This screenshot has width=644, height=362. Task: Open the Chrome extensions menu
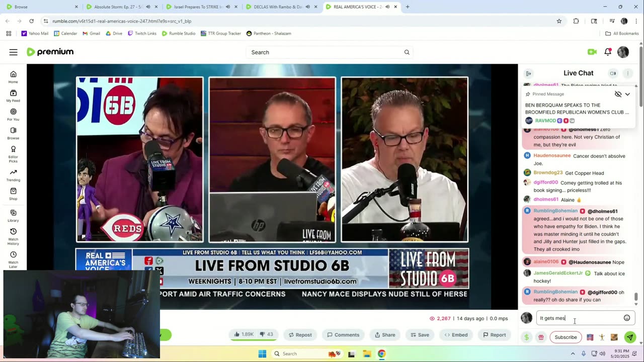576,21
